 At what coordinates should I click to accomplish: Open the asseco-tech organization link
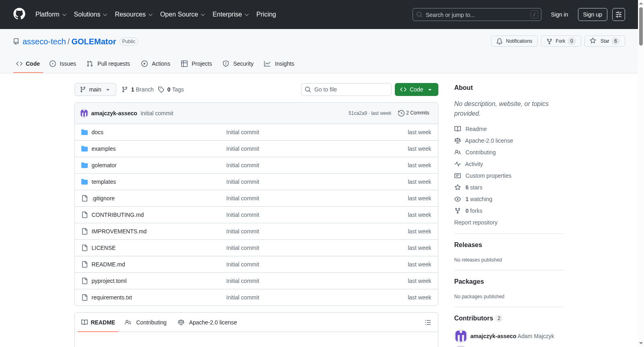pyautogui.click(x=44, y=42)
